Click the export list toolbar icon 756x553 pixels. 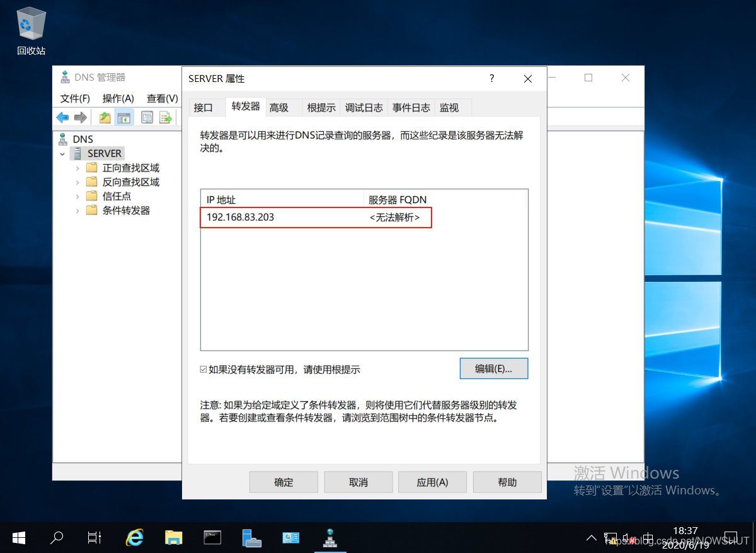pos(165,117)
